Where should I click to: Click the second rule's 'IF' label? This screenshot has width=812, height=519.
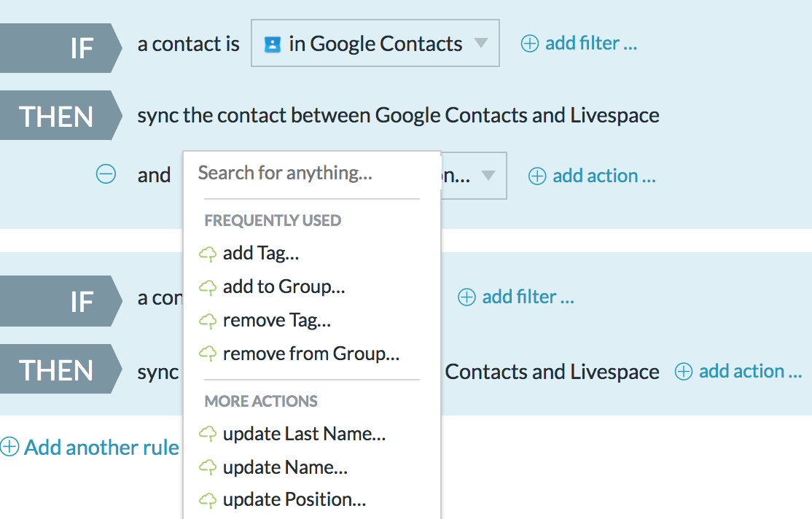pos(82,302)
